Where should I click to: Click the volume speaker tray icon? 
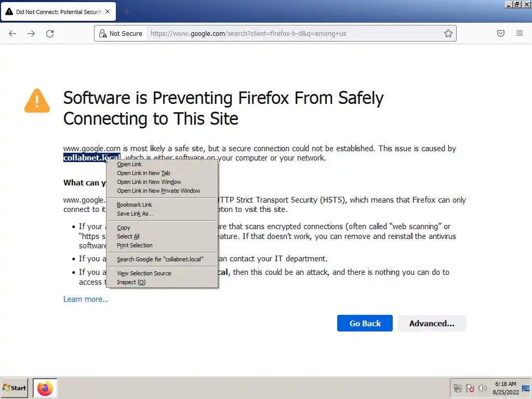click(482, 388)
